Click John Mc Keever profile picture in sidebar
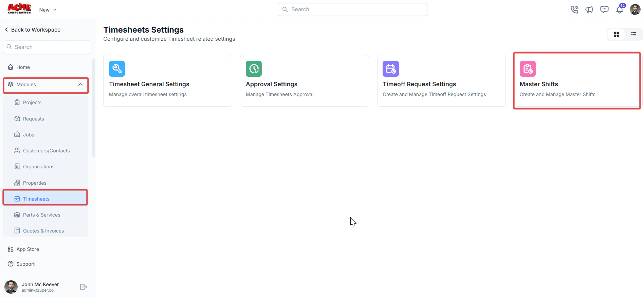The height and width of the screenshot is (297, 644). tap(11, 287)
